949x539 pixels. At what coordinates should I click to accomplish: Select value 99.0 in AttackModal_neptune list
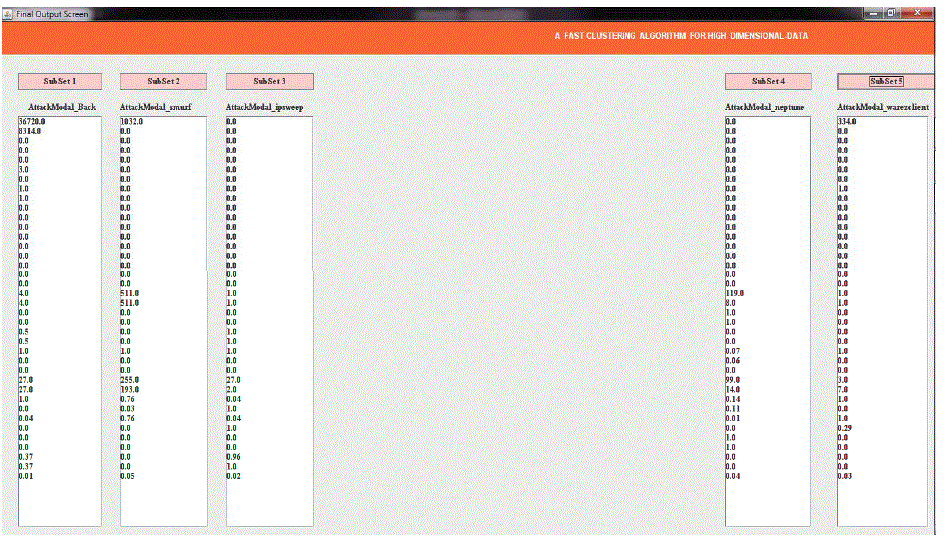click(x=733, y=379)
